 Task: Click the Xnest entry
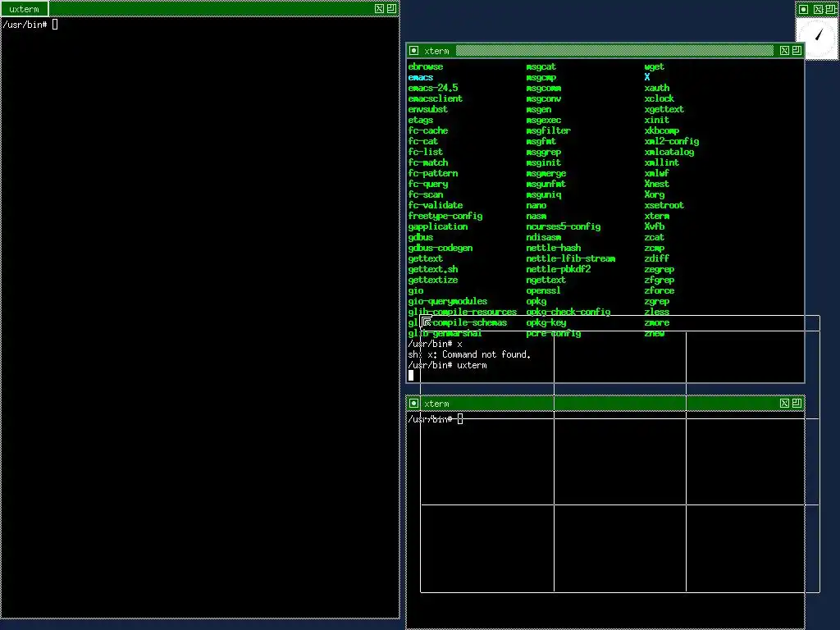coord(657,185)
